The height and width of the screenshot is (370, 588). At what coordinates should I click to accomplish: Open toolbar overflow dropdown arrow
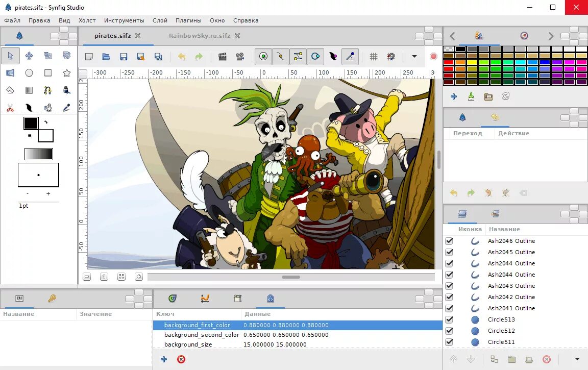point(414,57)
